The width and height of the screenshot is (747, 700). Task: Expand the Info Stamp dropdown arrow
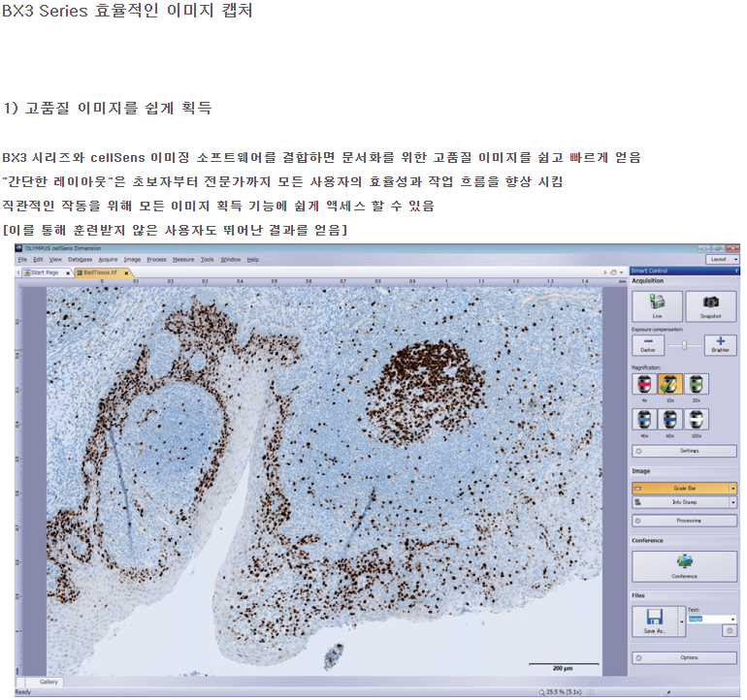click(732, 503)
